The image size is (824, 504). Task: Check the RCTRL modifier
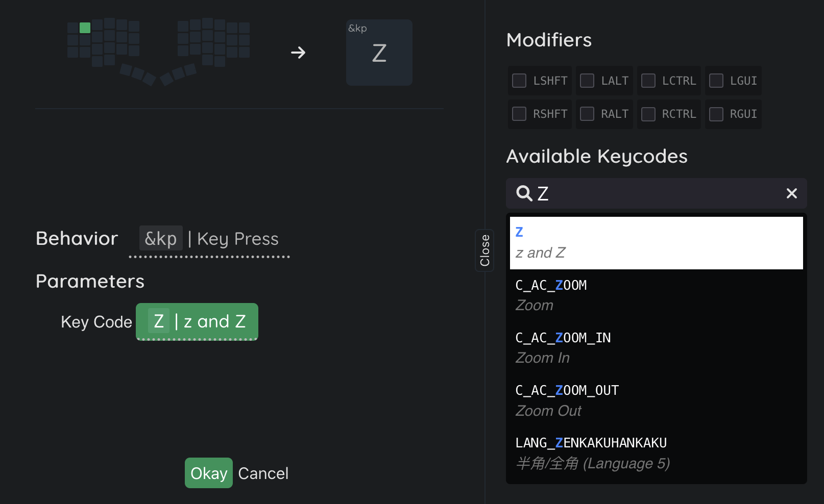(x=648, y=114)
